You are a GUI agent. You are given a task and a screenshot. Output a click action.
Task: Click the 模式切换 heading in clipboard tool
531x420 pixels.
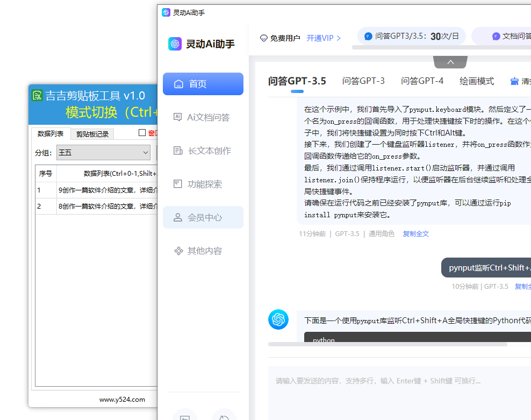tap(112, 112)
